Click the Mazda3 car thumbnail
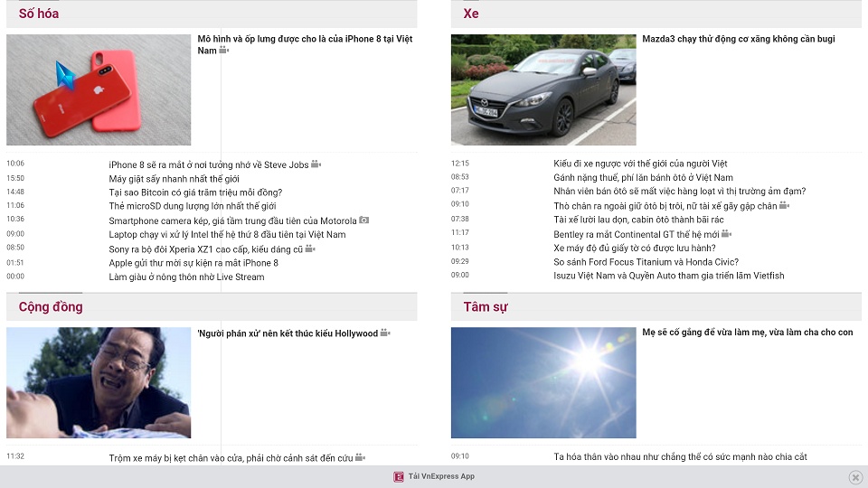Image resolution: width=868 pixels, height=488 pixels. click(x=543, y=89)
